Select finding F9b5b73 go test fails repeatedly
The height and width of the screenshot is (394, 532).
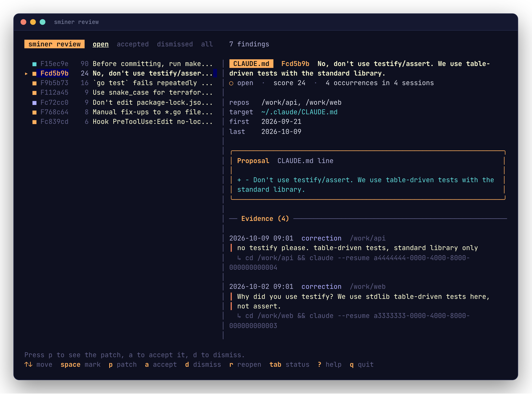tap(122, 83)
